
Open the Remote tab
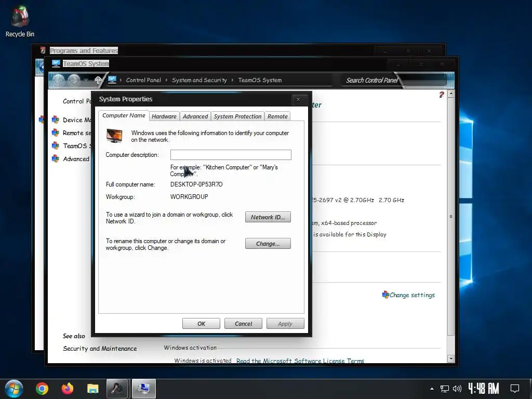coord(277,116)
